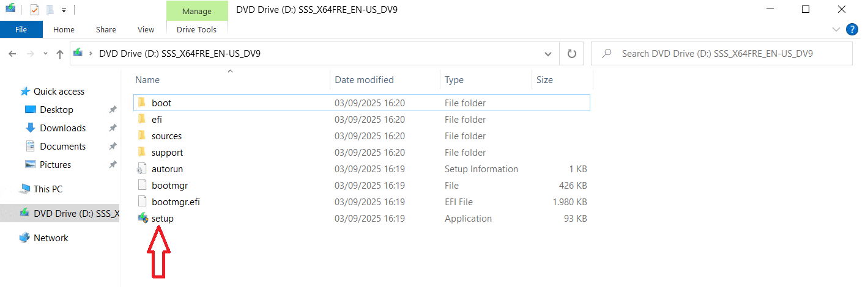The height and width of the screenshot is (287, 868).
Task: Expand the ribbon using the chevron
Action: tap(836, 29)
